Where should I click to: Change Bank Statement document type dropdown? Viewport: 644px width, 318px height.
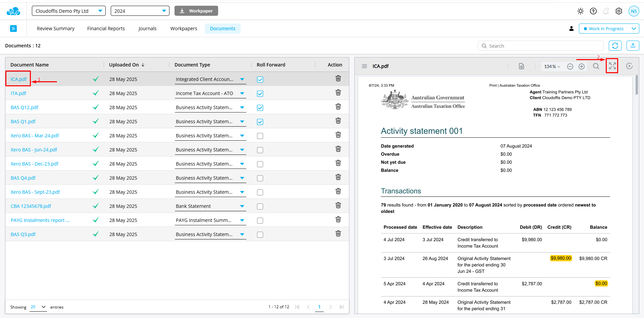tap(210, 206)
